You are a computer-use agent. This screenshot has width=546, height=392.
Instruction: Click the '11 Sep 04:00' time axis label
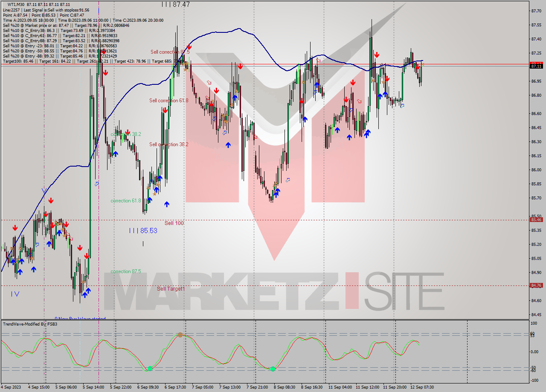[x=340, y=387]
